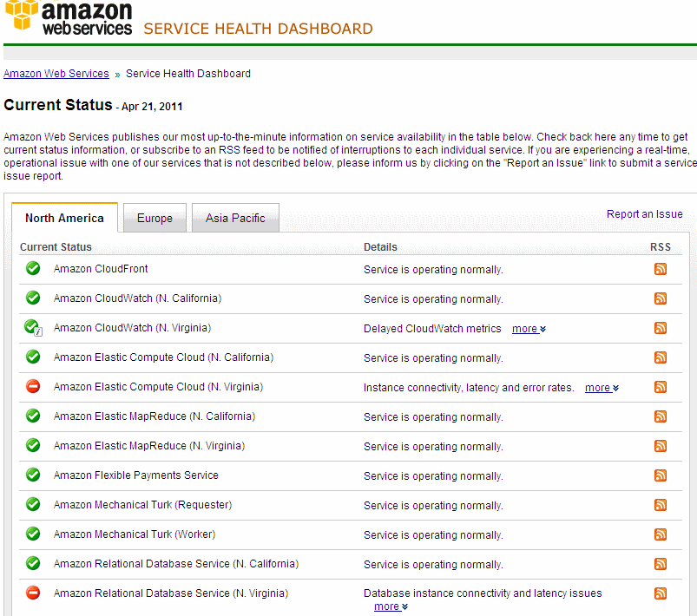This screenshot has height=616, width=697.
Task: Expand more on instance connectivity issue
Action: click(601, 388)
